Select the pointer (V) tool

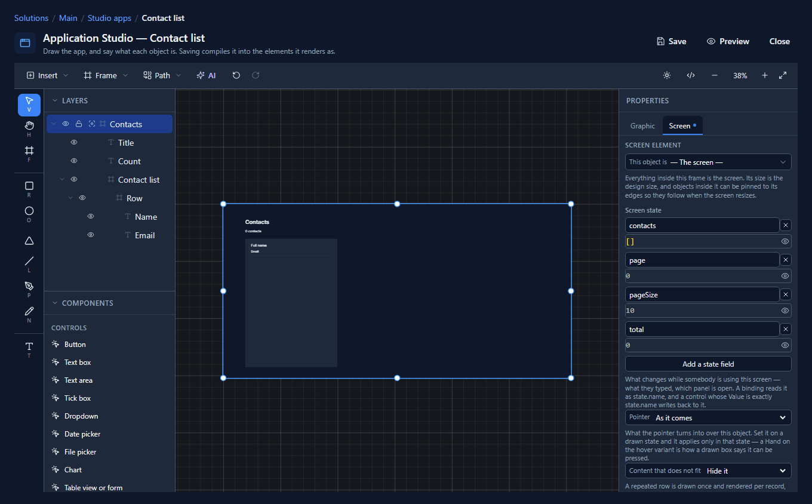pos(29,105)
